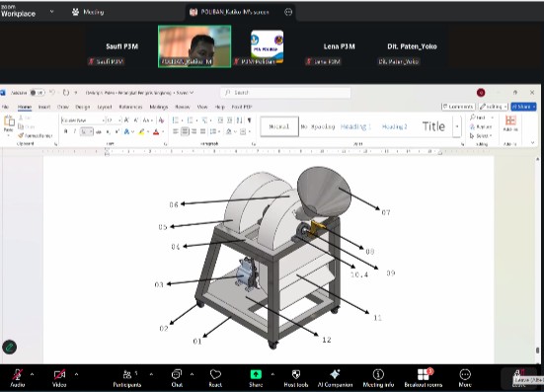Screen dimensions: 544x392
Task: Switch to the Insert tab
Action: click(x=44, y=107)
